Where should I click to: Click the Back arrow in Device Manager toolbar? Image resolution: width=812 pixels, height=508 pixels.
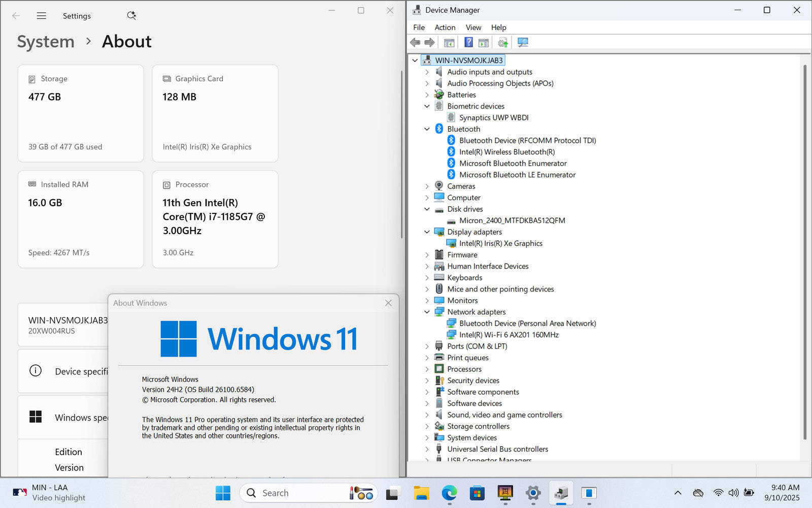pos(415,42)
